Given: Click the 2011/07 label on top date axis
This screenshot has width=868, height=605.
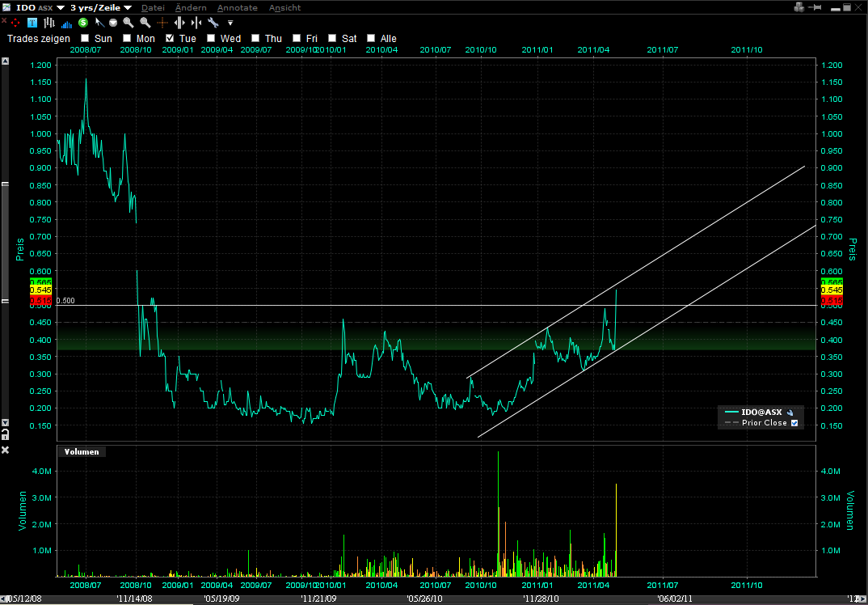Looking at the screenshot, I should tap(663, 49).
